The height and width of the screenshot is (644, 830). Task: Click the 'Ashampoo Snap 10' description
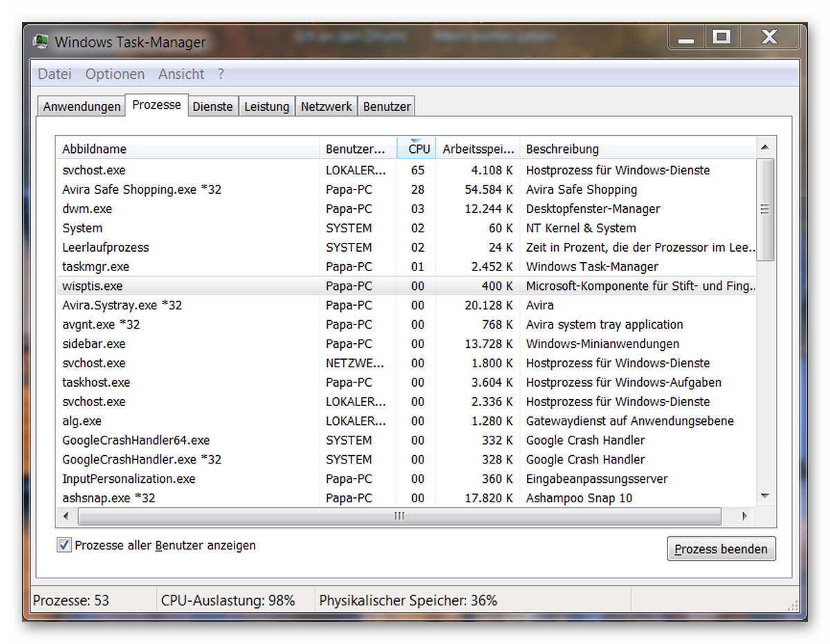[579, 498]
